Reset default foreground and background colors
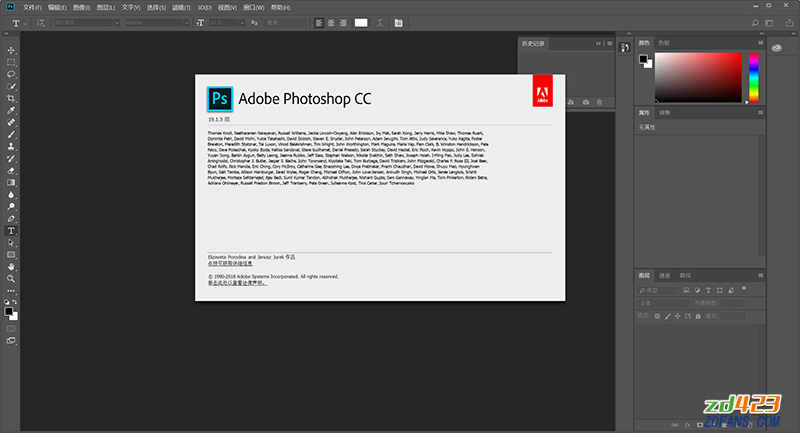This screenshot has height=433, width=800. [x=7, y=302]
